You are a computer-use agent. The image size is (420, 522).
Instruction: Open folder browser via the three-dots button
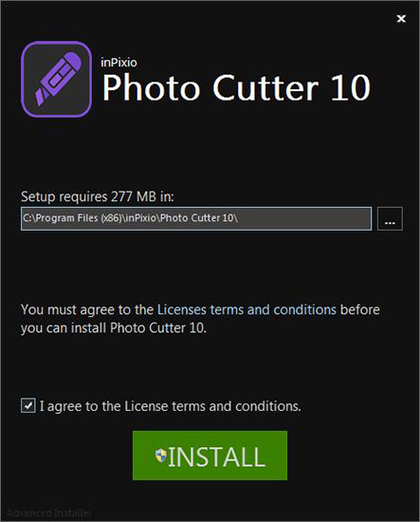[390, 218]
